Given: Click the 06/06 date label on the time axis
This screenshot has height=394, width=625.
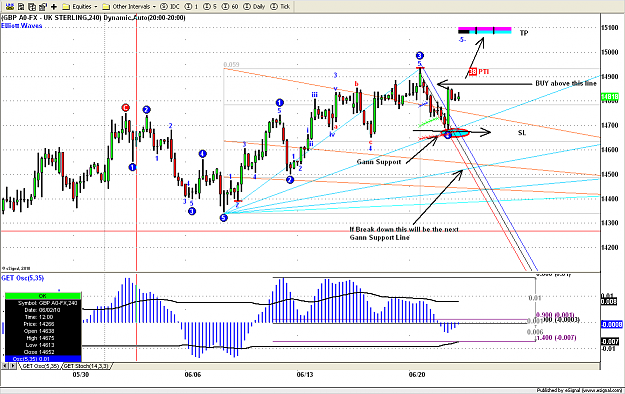Looking at the screenshot, I should click(193, 375).
